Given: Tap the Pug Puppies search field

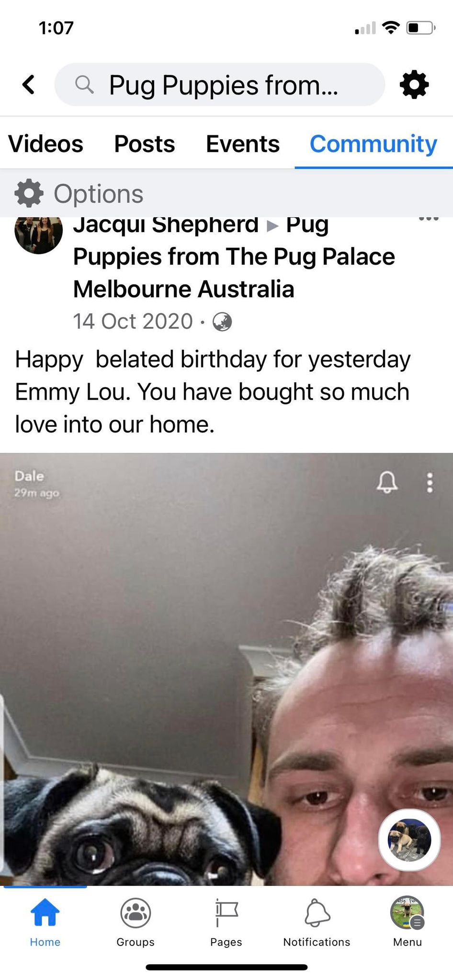Looking at the screenshot, I should 220,85.
